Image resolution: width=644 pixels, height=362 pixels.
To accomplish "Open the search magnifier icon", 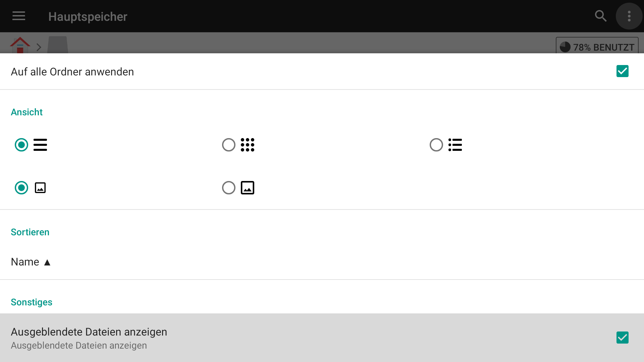I will [x=600, y=16].
